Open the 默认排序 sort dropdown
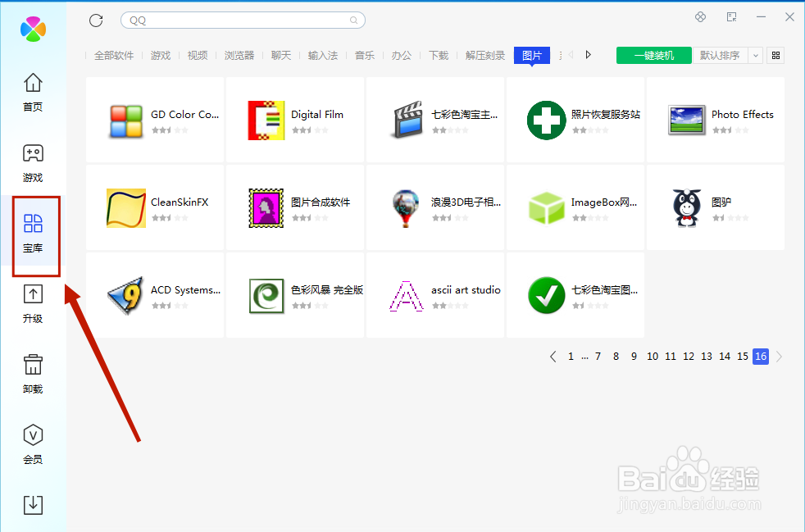 (720, 55)
